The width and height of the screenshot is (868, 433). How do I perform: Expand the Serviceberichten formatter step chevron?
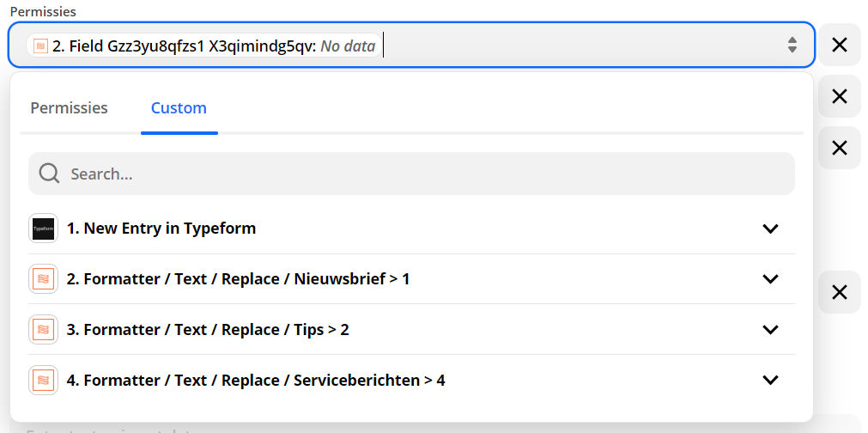[770, 380]
